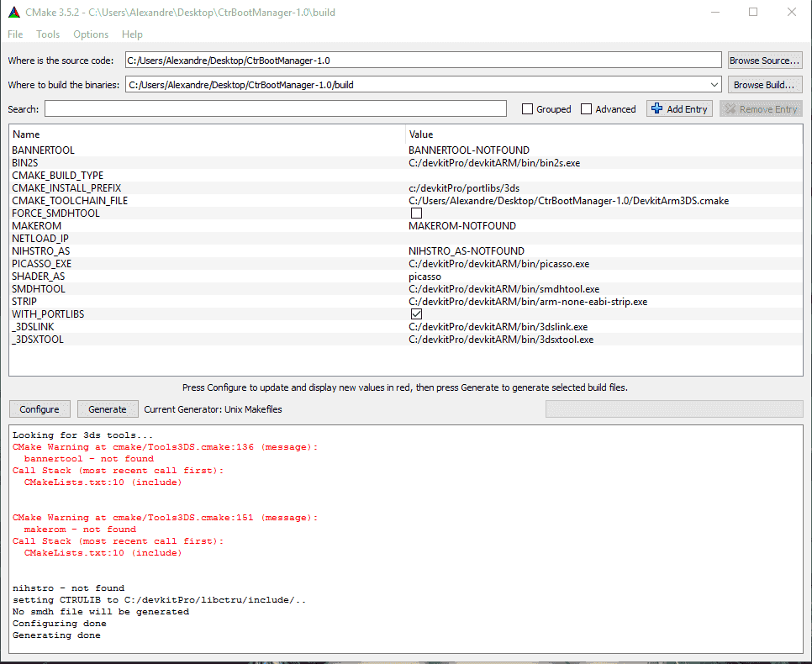Click the build binaries path field
The image size is (812, 664).
(x=423, y=84)
